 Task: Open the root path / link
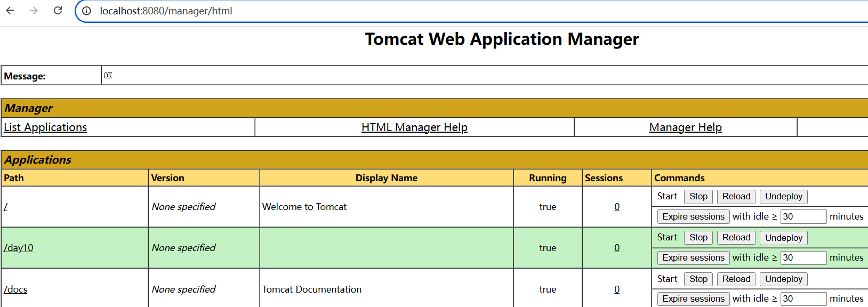[x=5, y=207]
